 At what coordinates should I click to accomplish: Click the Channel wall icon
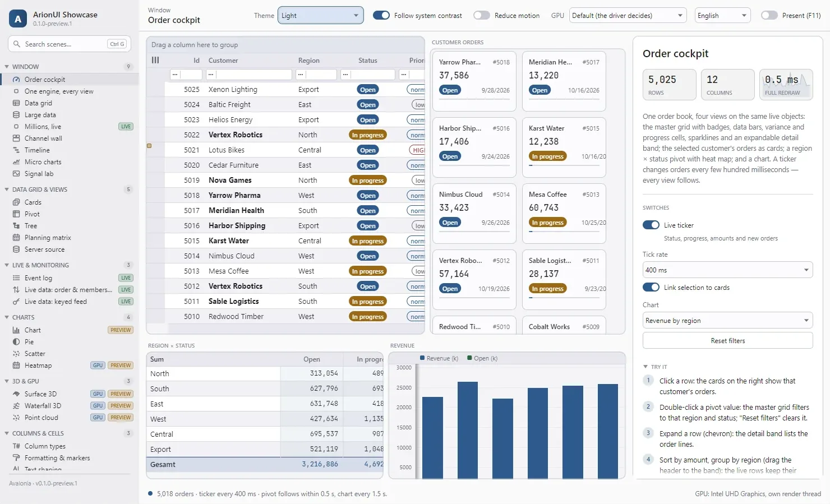(16, 138)
